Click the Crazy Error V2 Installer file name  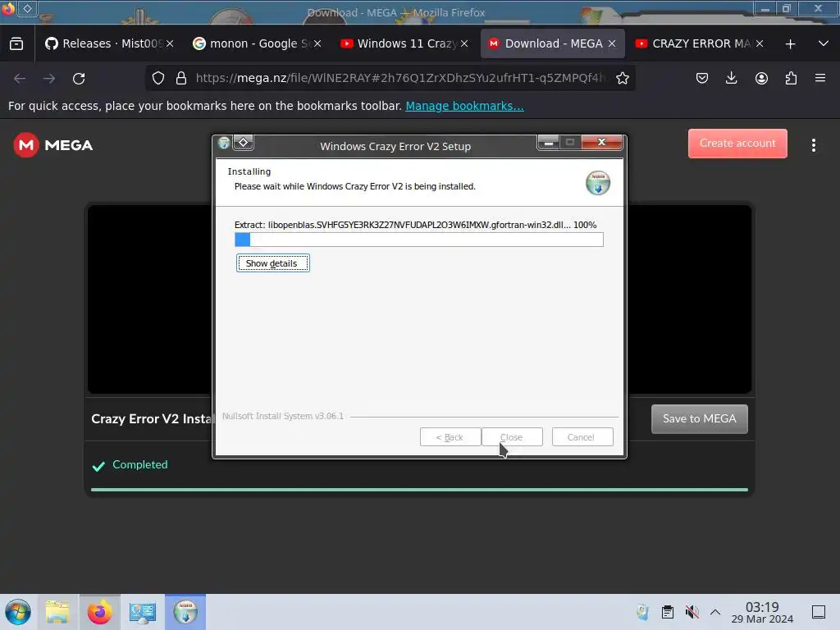[x=152, y=418]
